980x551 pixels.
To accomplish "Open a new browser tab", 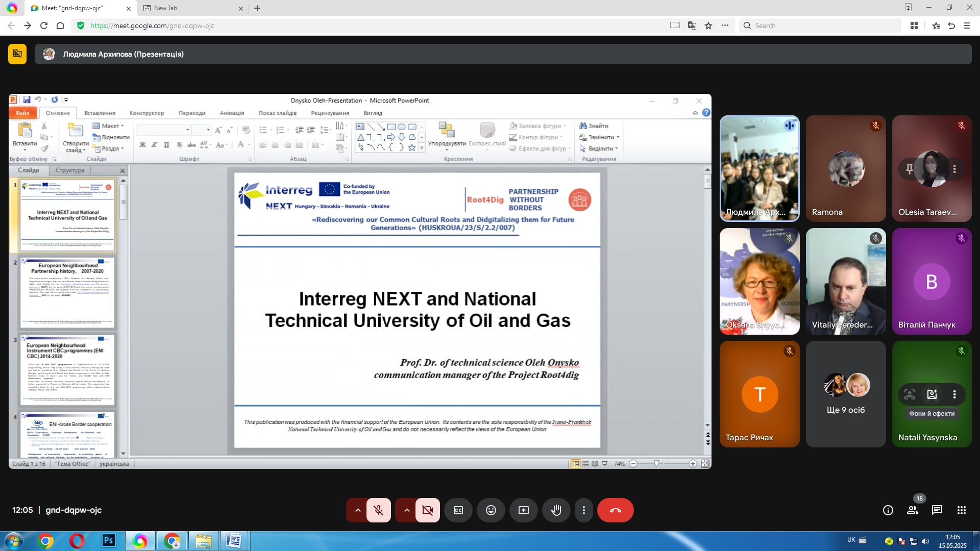I will tap(257, 8).
